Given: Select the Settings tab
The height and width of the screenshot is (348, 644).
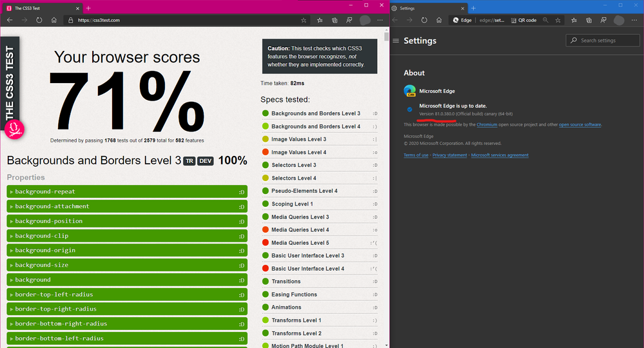Looking at the screenshot, I should pos(428,8).
